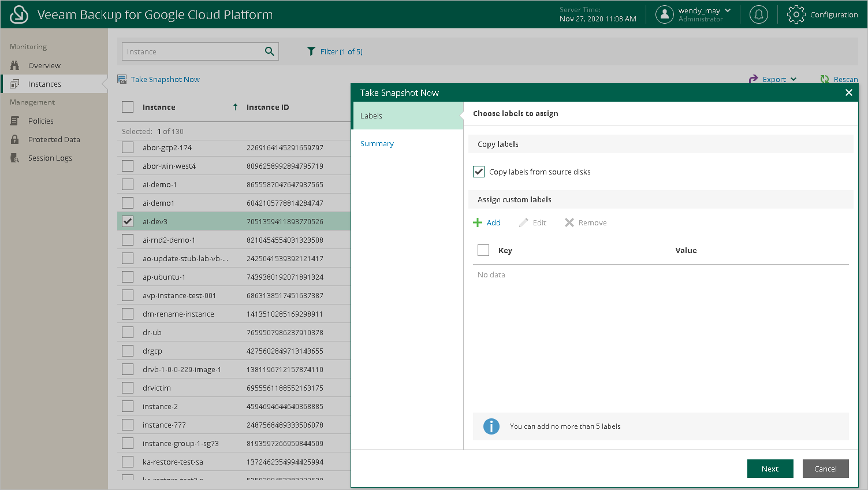The image size is (868, 490).
Task: Open the Configuration gear icon
Action: [x=796, y=14]
